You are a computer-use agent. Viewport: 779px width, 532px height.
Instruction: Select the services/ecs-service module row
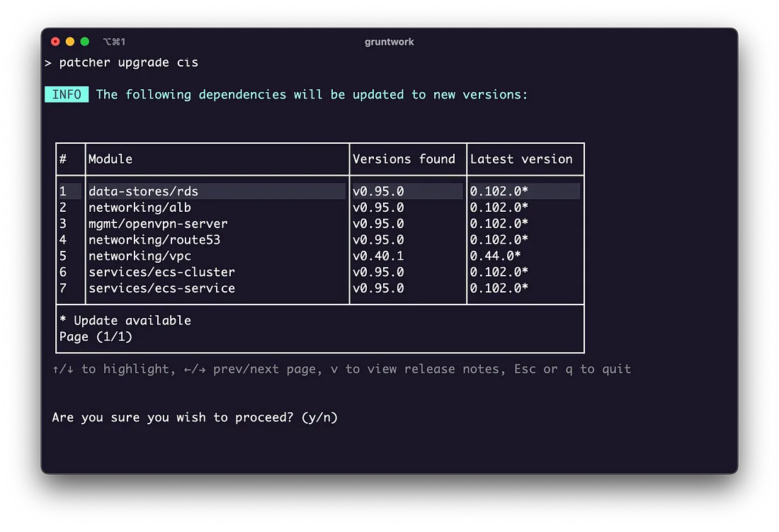tap(319, 288)
